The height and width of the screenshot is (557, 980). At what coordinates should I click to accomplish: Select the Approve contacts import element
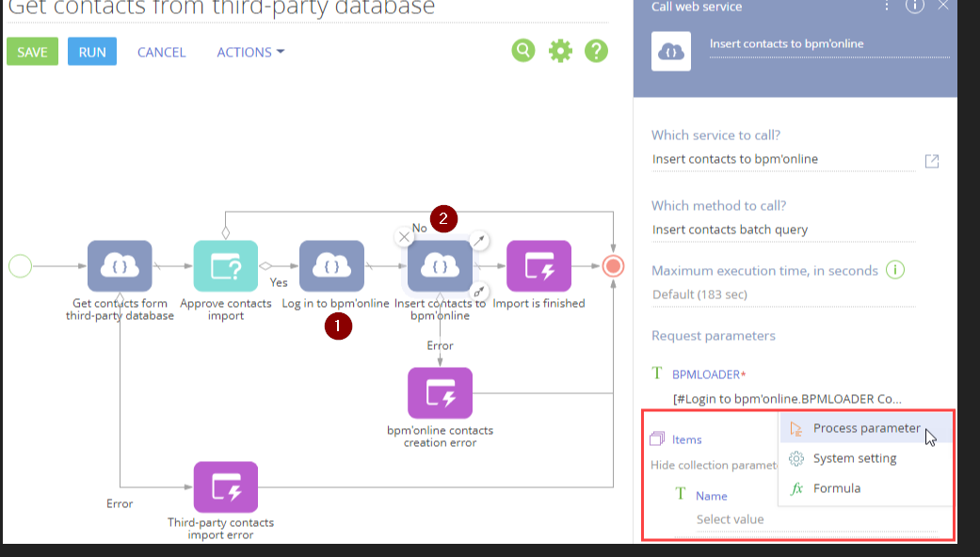pyautogui.click(x=226, y=266)
